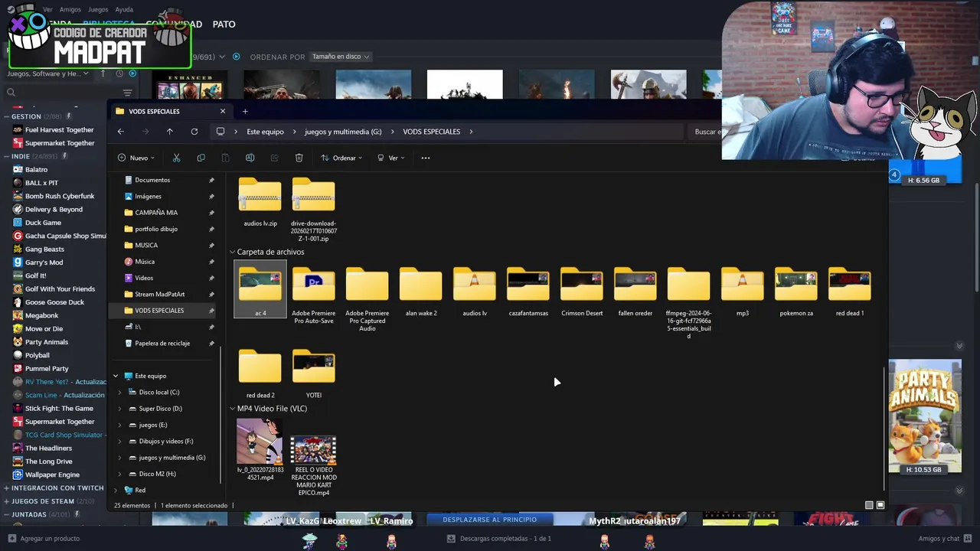Open lv_0_20220728183 4521.mp4 video thumbnail
980x551 pixels.
(x=260, y=449)
